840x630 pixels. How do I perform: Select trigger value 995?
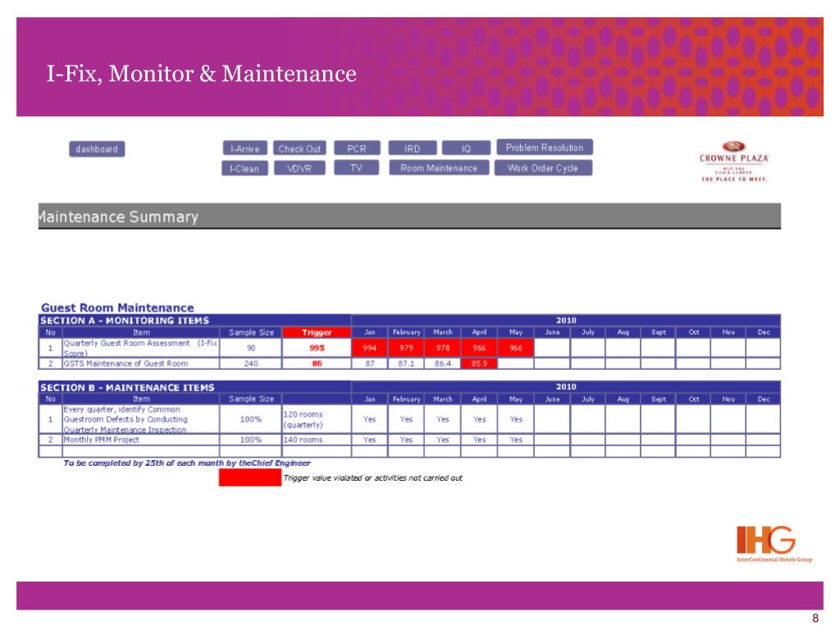click(x=317, y=348)
